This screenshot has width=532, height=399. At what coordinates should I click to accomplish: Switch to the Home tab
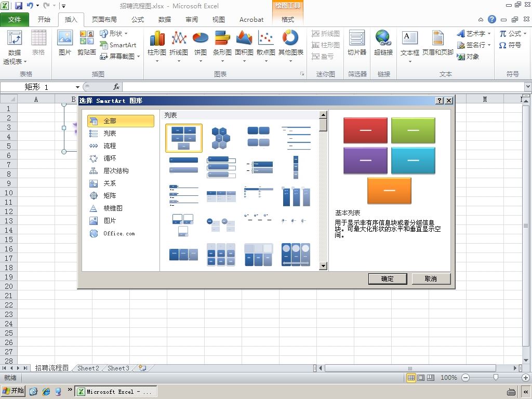[x=44, y=20]
